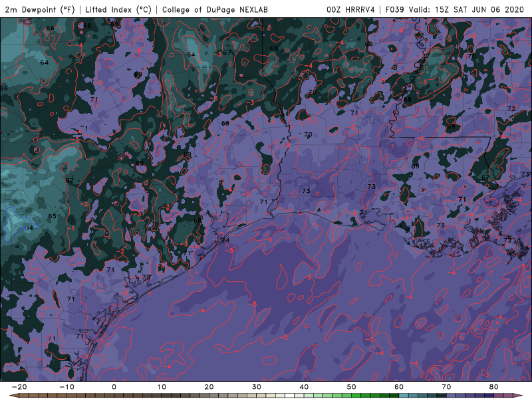
Task: Pick the green color segment under the 50 label
Action: (x=356, y=396)
